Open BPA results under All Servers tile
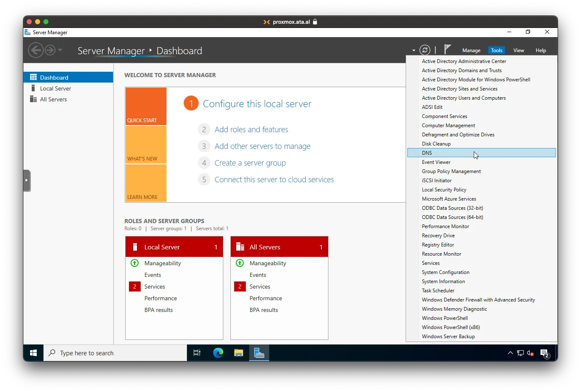This screenshot has height=392, width=581. click(x=264, y=310)
